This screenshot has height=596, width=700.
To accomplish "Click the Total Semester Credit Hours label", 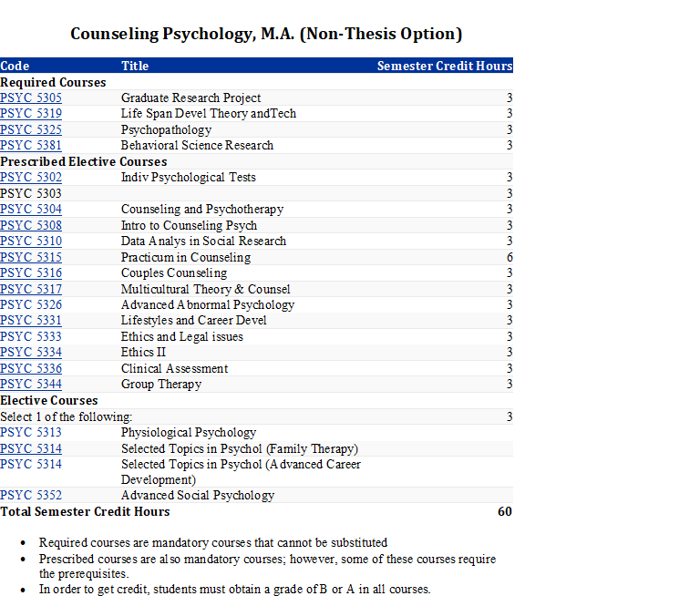I will [x=85, y=511].
